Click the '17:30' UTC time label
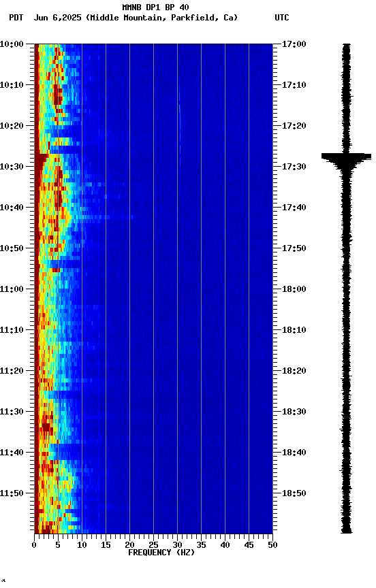Screen dimensions: 376x588 [294, 167]
